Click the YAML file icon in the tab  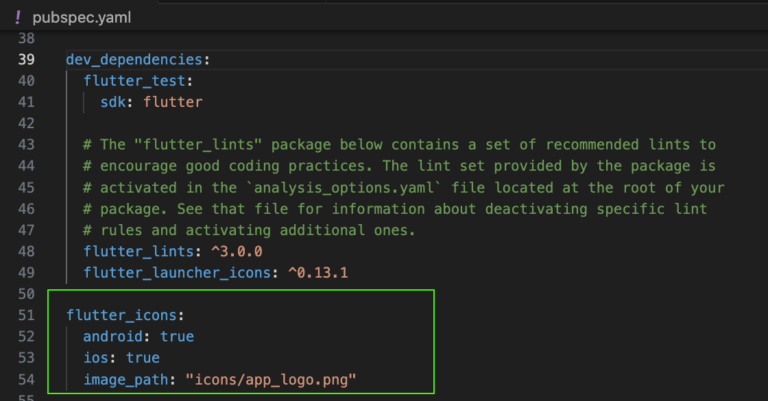[x=19, y=17]
